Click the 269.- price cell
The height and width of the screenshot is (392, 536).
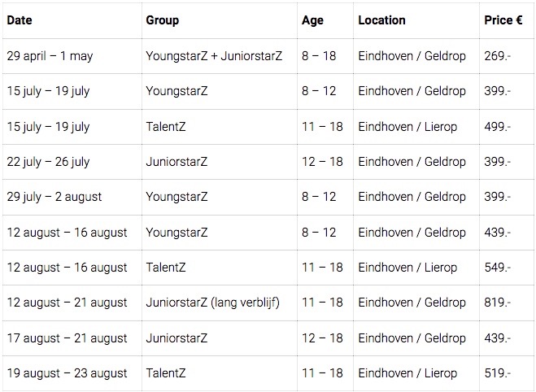coord(497,56)
